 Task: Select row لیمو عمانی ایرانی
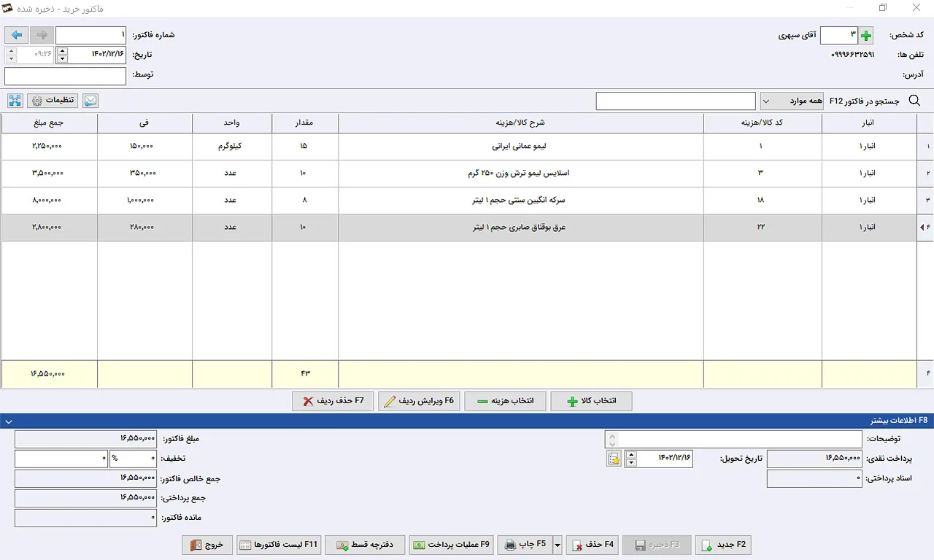click(467, 147)
